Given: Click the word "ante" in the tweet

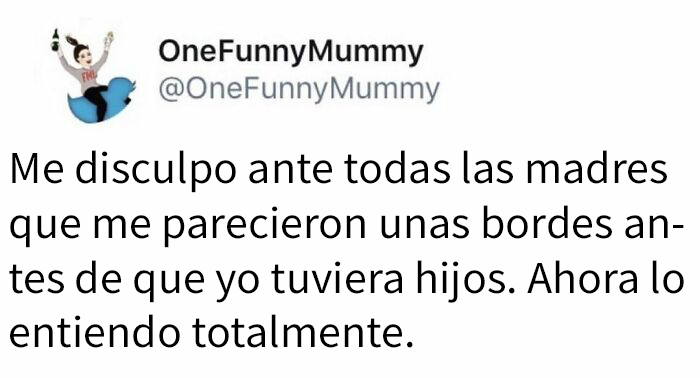Looking at the screenshot, I should coord(290,171).
